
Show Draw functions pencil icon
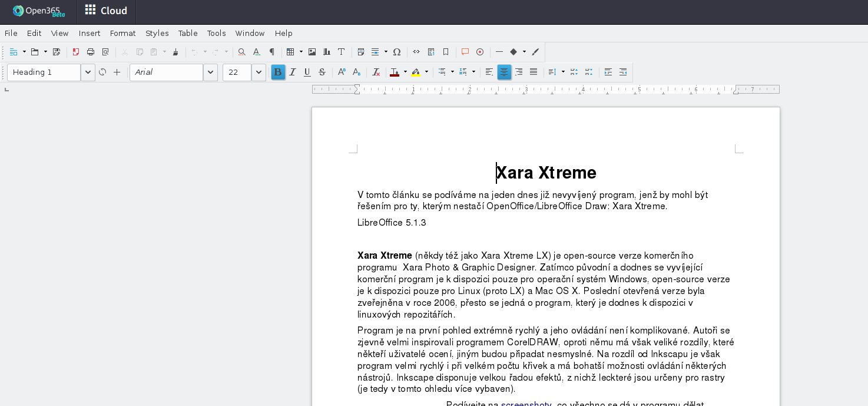(535, 52)
